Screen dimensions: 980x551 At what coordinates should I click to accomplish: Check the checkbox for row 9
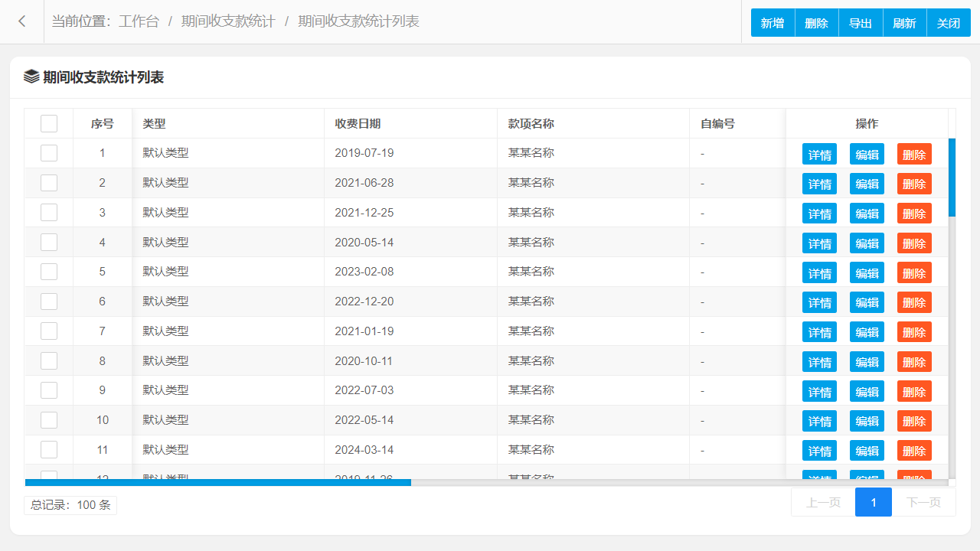[49, 390]
